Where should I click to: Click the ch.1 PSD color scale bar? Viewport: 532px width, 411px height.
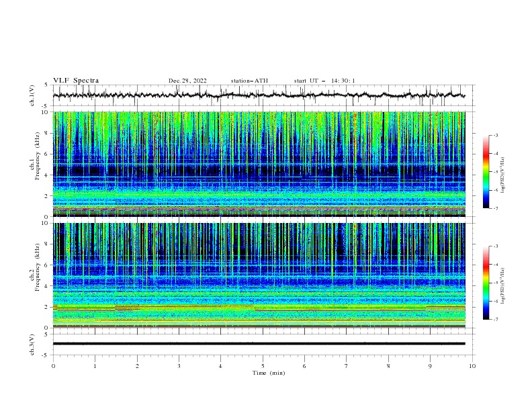[x=486, y=172]
